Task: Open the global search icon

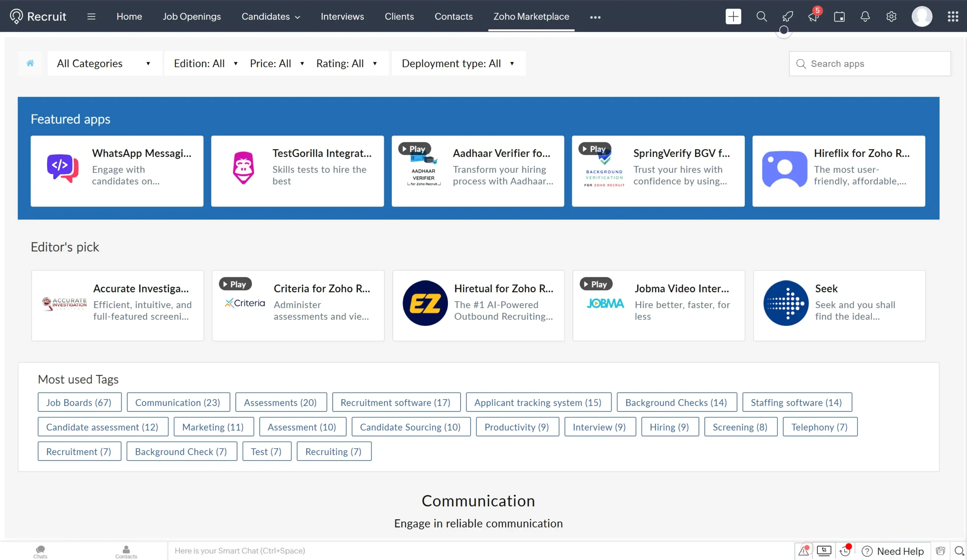Action: coord(761,17)
